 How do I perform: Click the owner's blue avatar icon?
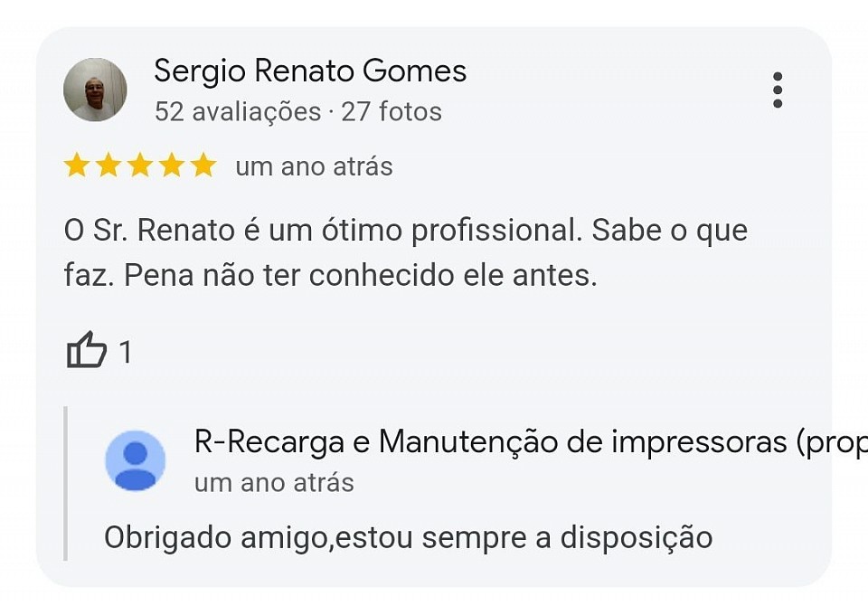pyautogui.click(x=135, y=460)
